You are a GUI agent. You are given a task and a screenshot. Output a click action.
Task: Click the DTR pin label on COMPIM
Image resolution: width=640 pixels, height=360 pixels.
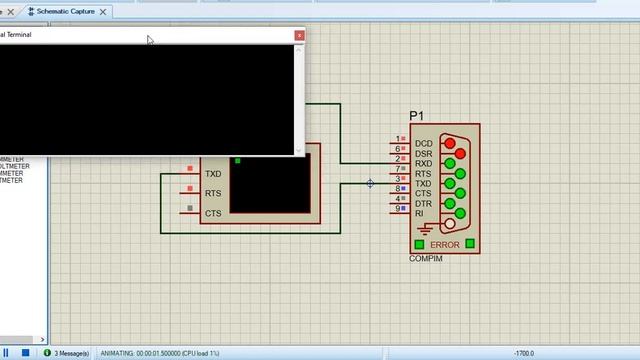(x=423, y=204)
